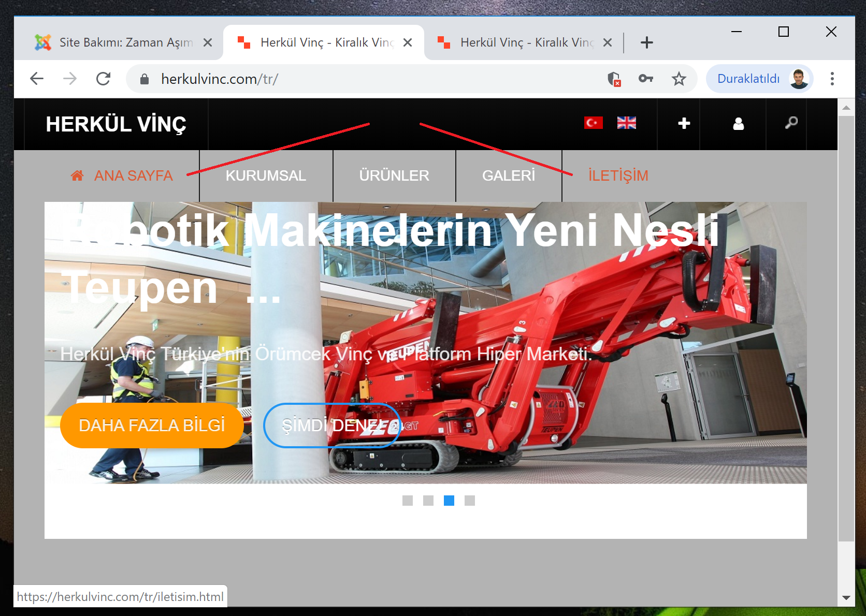Open the site search magnifier
Screen dimensions: 866x616
[791, 123]
